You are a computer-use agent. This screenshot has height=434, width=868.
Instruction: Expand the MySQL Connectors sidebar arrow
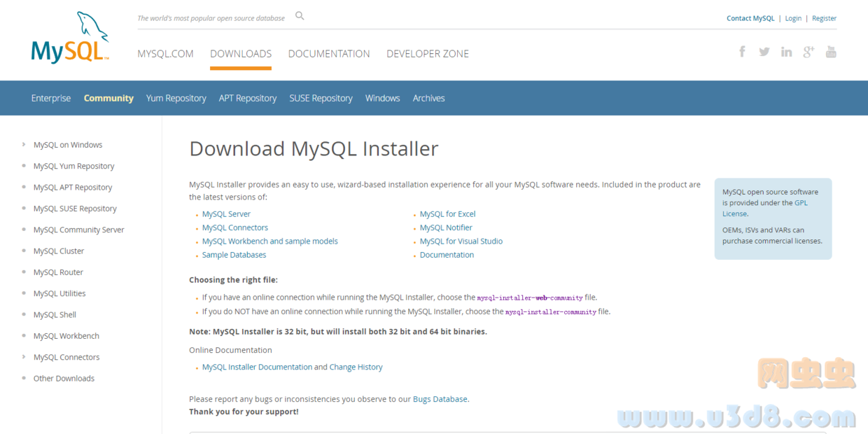click(x=24, y=357)
